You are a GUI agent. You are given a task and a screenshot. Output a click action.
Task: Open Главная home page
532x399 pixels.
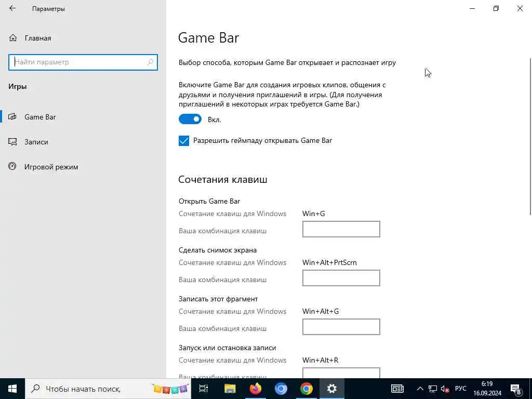click(30, 38)
